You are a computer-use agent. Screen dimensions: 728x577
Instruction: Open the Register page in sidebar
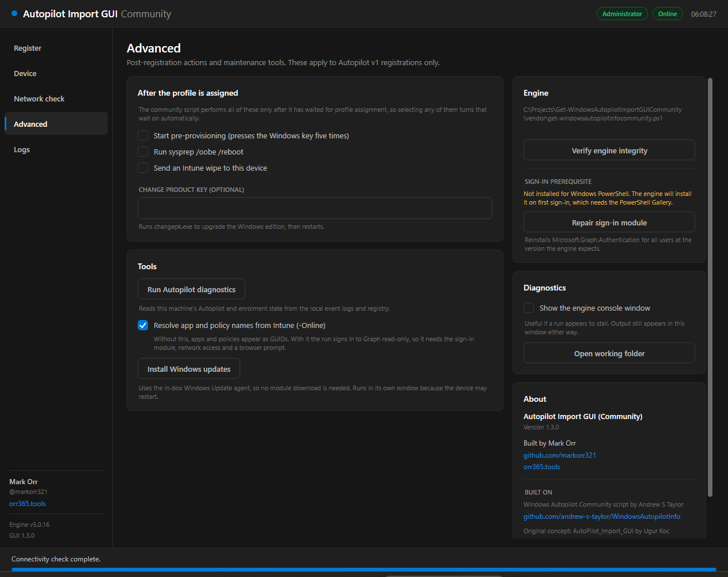[56, 48]
